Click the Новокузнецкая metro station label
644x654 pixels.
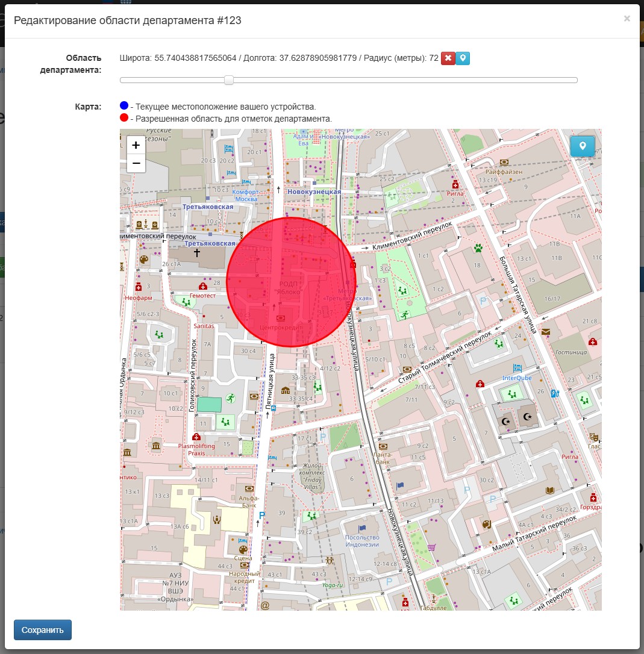click(313, 192)
